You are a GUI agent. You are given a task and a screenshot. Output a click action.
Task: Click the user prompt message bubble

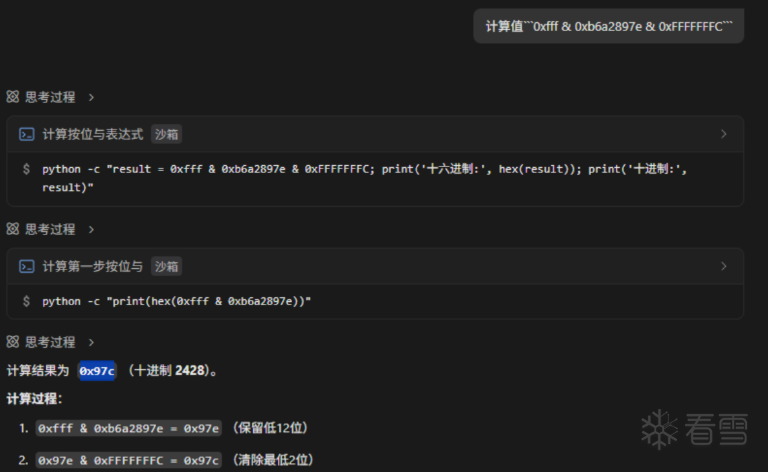tap(608, 26)
